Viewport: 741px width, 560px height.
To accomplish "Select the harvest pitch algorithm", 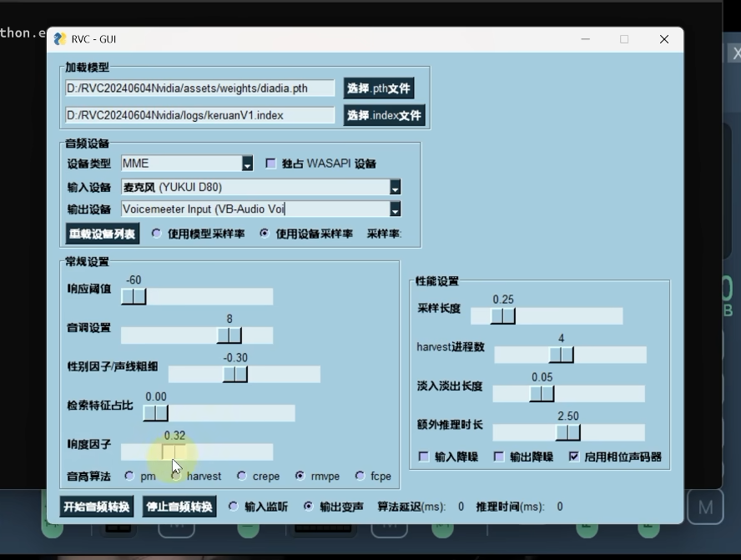I will 176,476.
